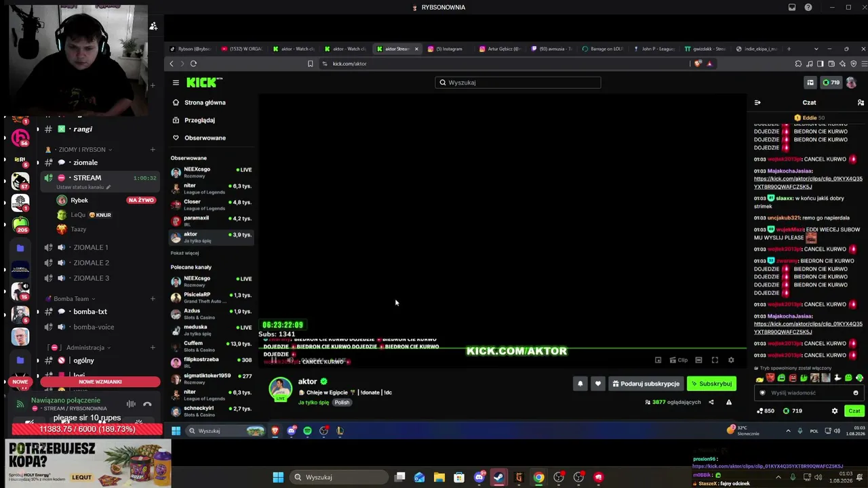Open mini player mode

(x=658, y=360)
